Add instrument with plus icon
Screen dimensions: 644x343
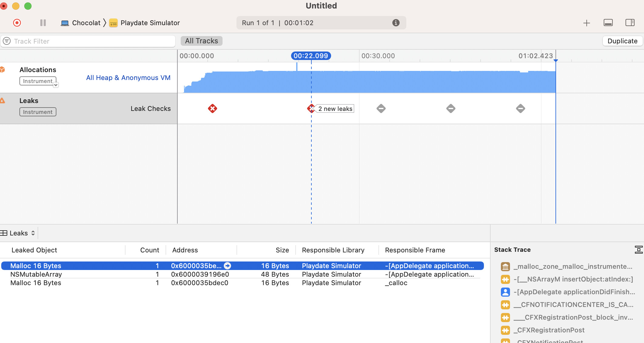pyautogui.click(x=586, y=23)
